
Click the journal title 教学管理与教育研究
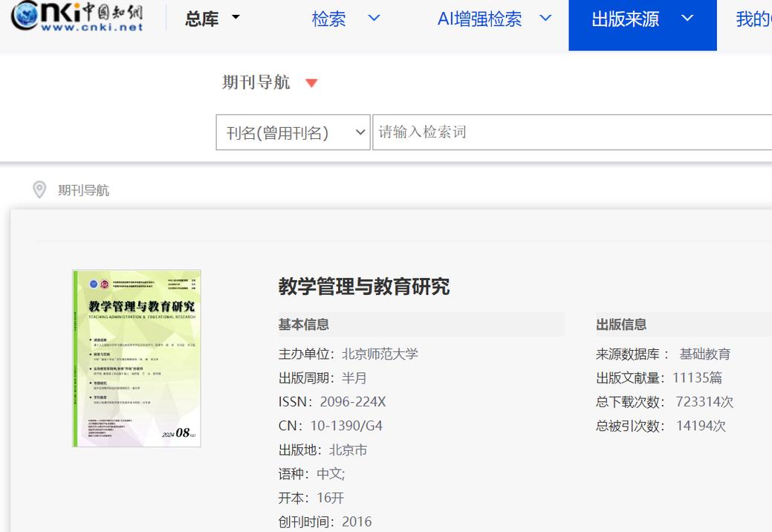[362, 287]
